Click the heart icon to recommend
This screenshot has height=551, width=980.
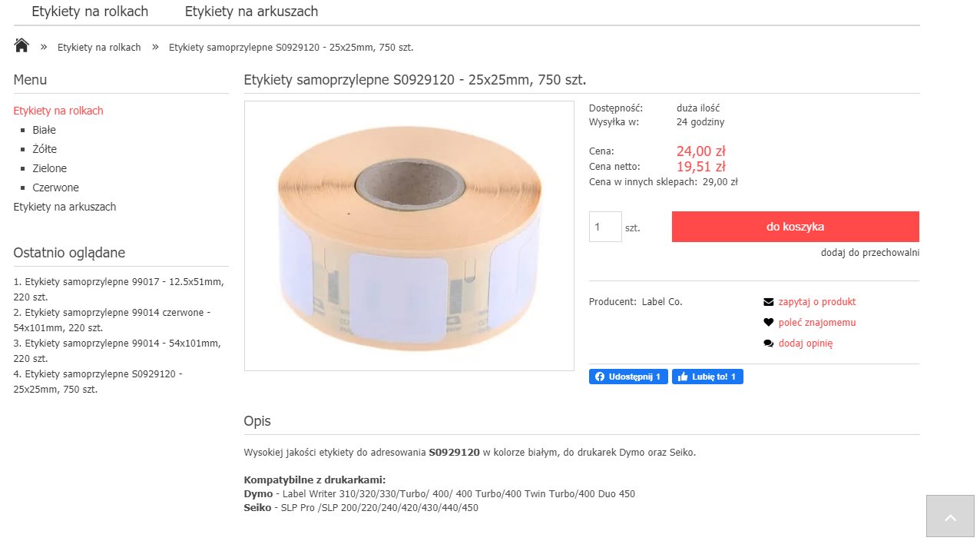[x=768, y=323]
